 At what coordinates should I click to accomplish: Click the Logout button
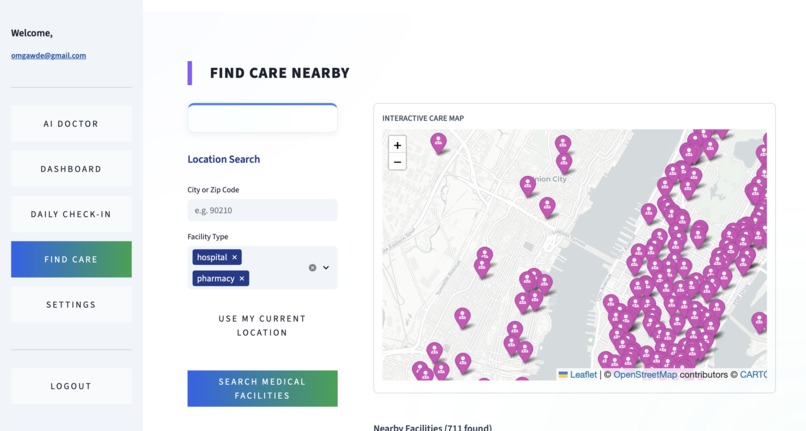pos(71,386)
